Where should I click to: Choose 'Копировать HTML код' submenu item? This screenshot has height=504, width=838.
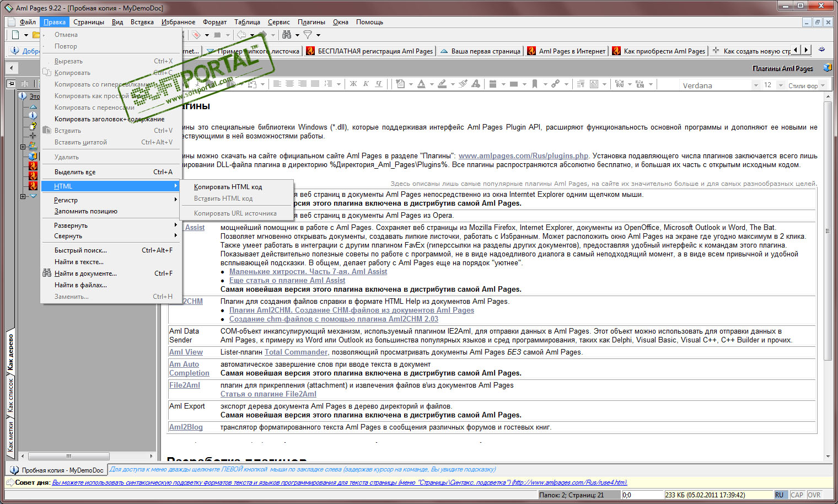(x=237, y=187)
